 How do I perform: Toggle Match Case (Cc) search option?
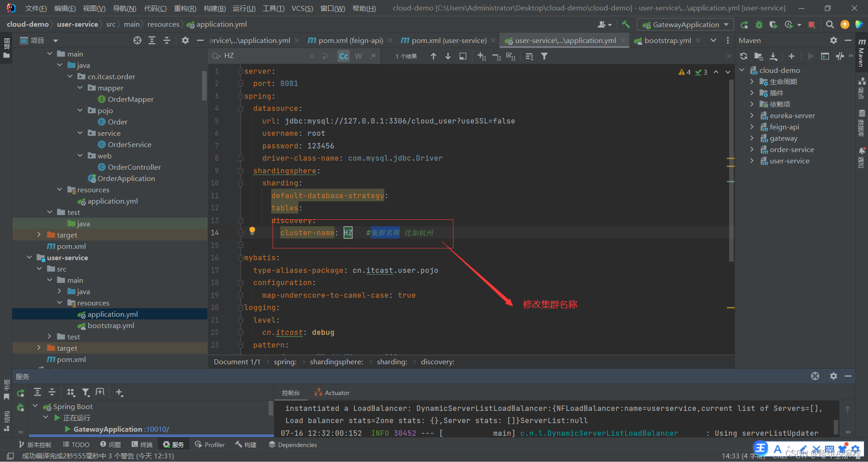tap(344, 56)
